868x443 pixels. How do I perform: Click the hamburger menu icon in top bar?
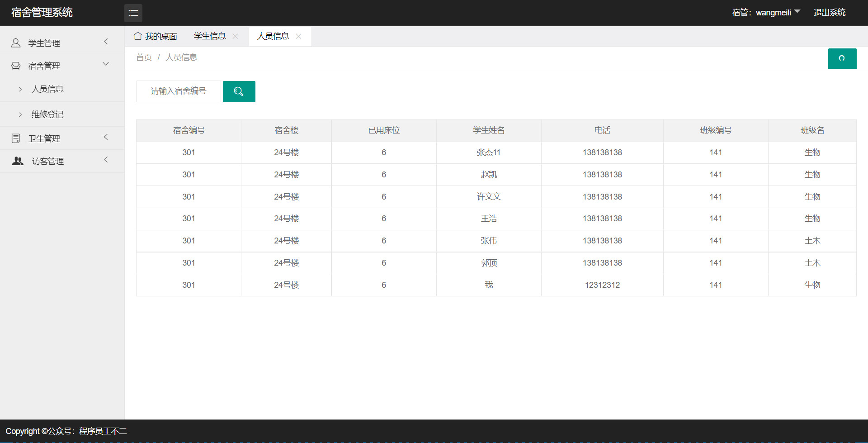click(133, 13)
